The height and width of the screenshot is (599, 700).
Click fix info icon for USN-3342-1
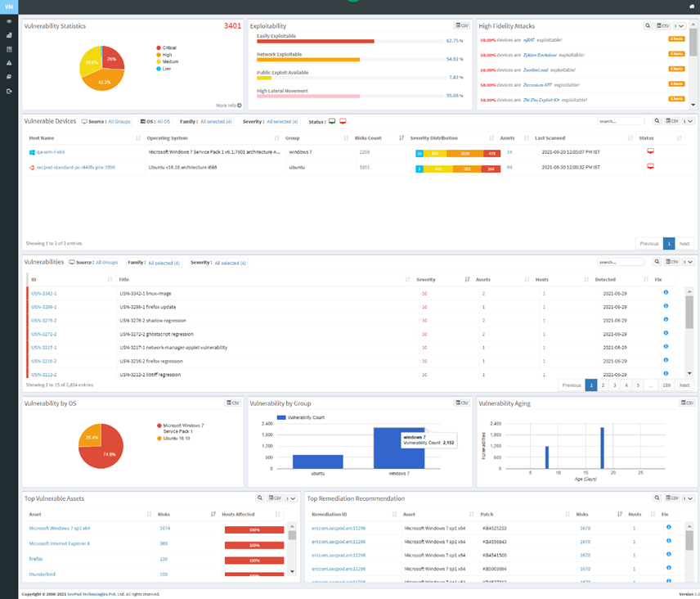point(666,293)
